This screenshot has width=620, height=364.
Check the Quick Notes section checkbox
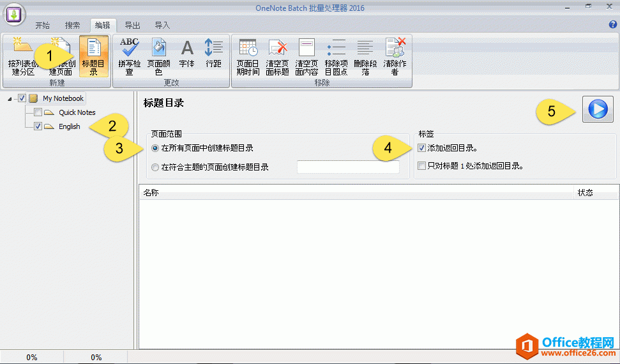point(38,112)
